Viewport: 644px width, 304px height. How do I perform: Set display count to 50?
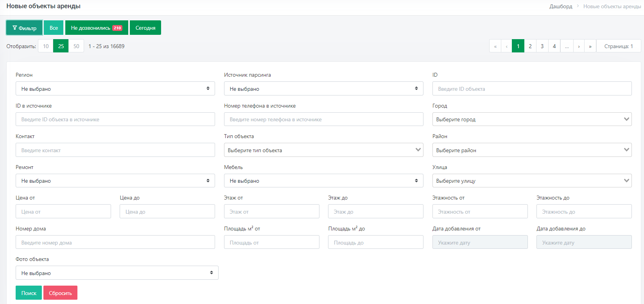[x=76, y=46]
